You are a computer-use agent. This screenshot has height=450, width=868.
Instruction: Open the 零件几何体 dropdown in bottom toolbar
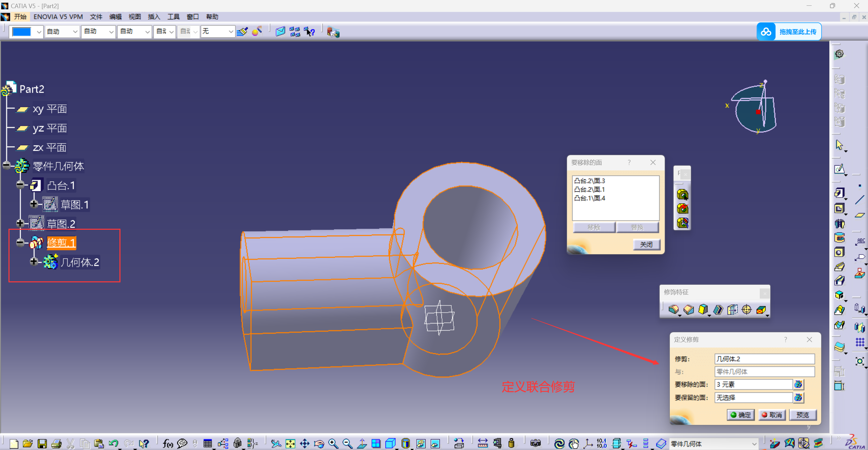click(x=754, y=444)
